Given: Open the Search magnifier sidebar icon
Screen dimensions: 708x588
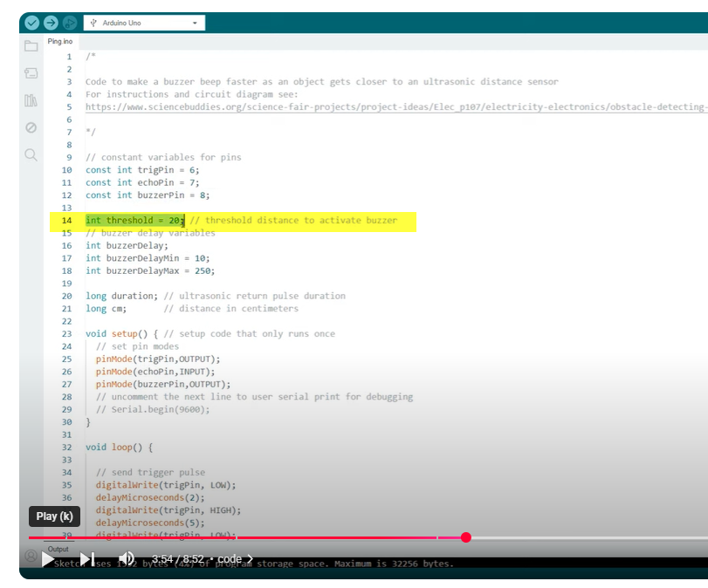Looking at the screenshot, I should (x=31, y=154).
